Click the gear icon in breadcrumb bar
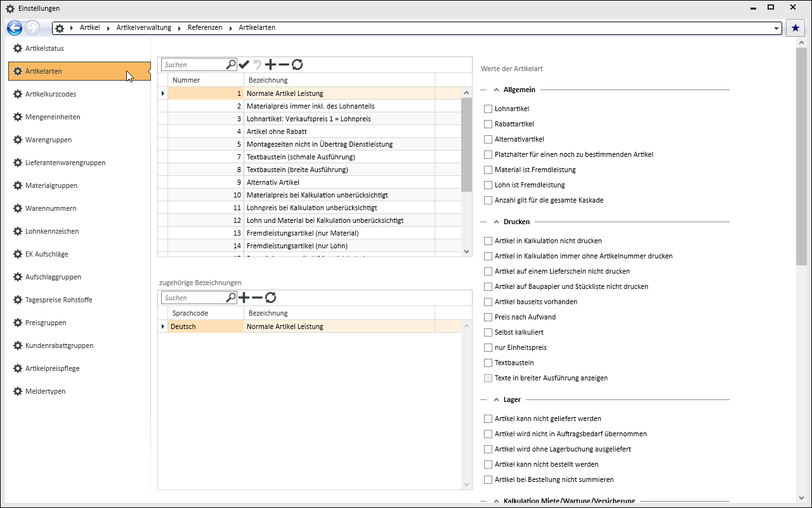This screenshot has width=812, height=508. pyautogui.click(x=60, y=28)
